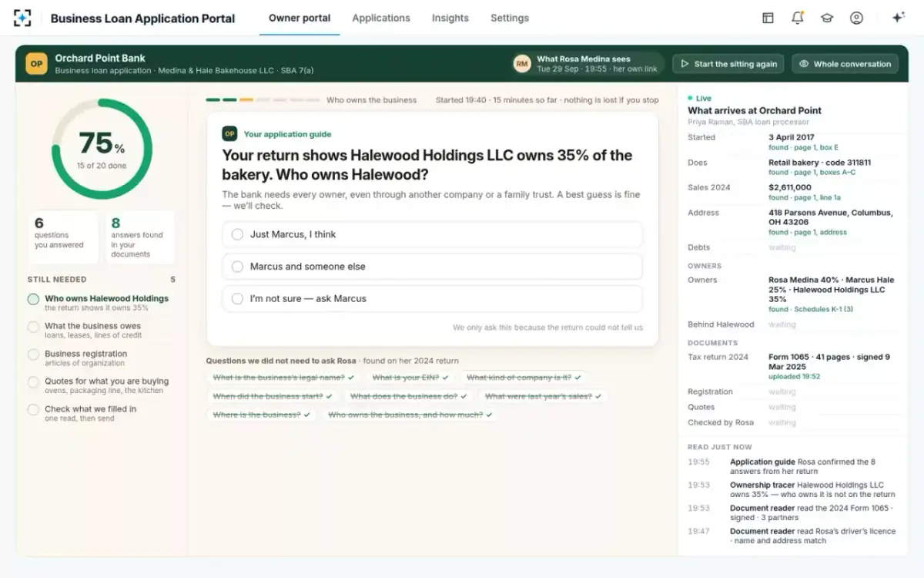The image size is (924, 578).
Task: Click the Ownership tracer log entry
Action: tap(793, 489)
